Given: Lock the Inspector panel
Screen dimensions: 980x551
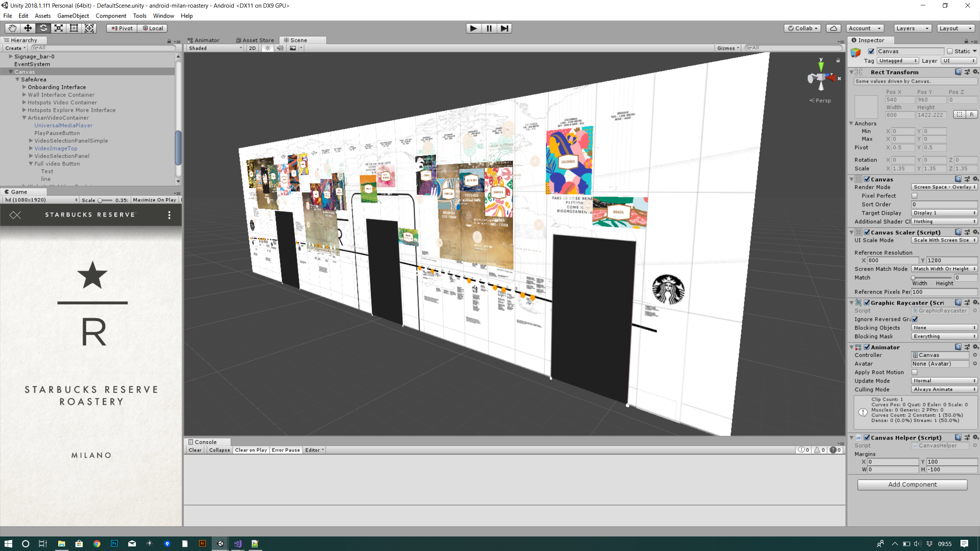Looking at the screenshot, I should (966, 41).
